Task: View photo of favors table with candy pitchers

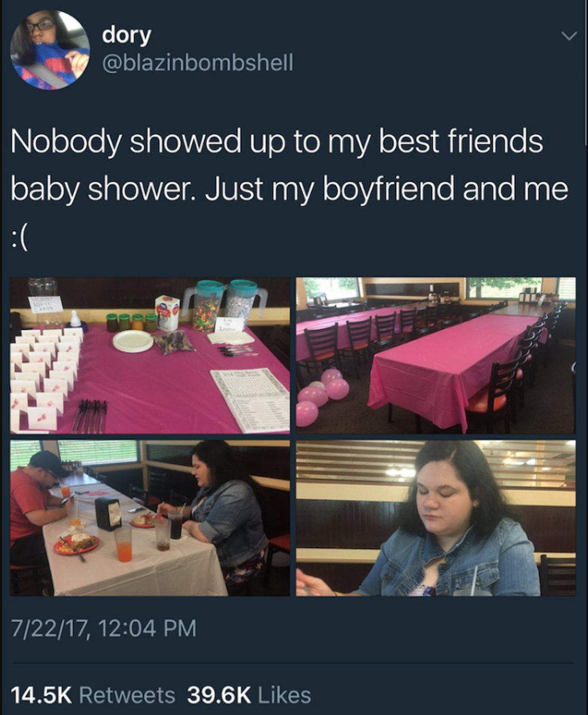Action: click(x=150, y=355)
